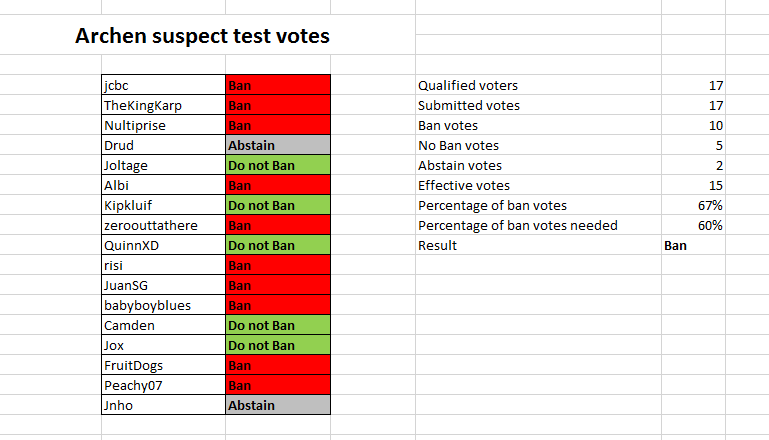The image size is (769, 440).
Task: Select the FruitDogs name cell
Action: tap(163, 365)
